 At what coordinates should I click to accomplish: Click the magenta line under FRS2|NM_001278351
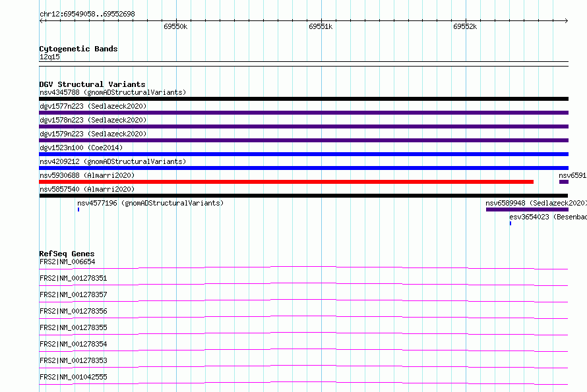[x=303, y=284]
